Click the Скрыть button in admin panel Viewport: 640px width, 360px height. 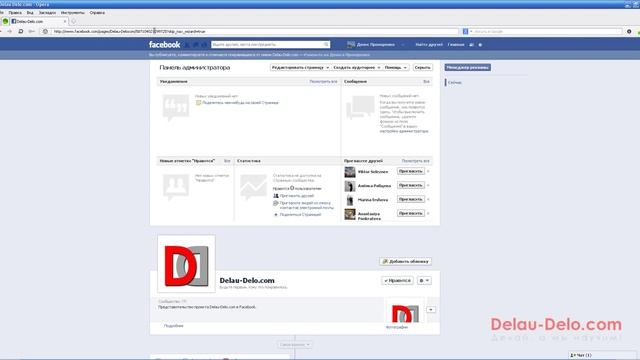pos(422,67)
